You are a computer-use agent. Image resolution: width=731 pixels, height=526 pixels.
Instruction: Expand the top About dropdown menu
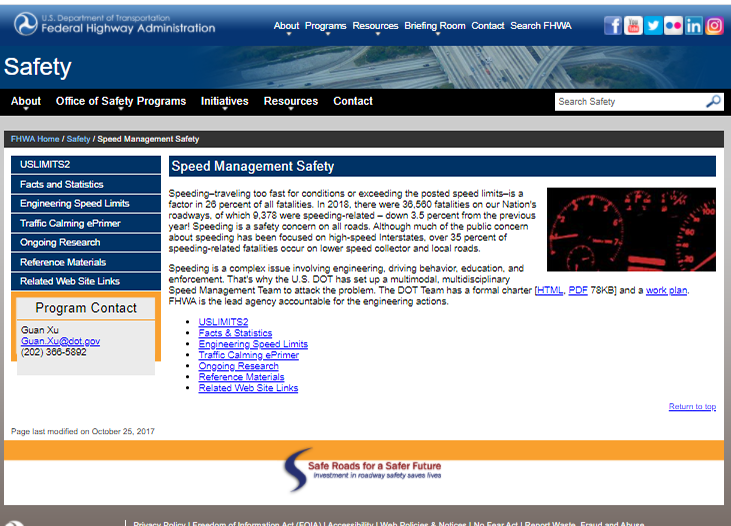pyautogui.click(x=286, y=26)
